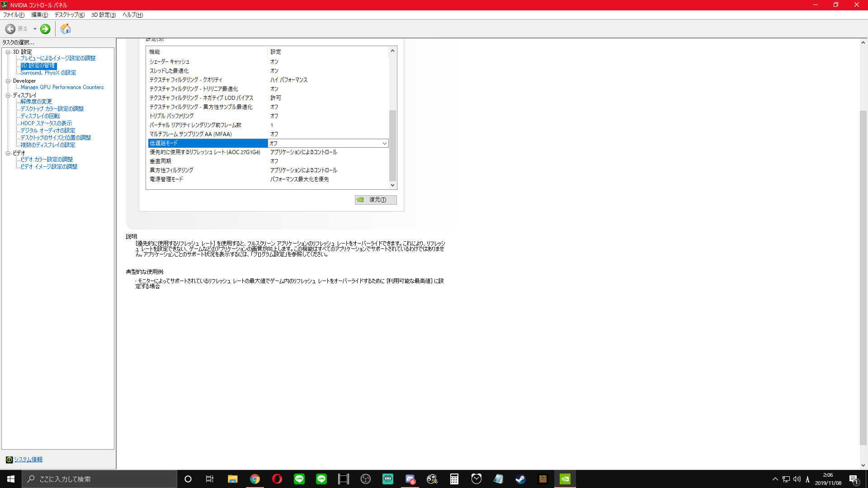868x488 pixels.
Task: Open Google Chrome from the taskbar
Action: pos(255,479)
